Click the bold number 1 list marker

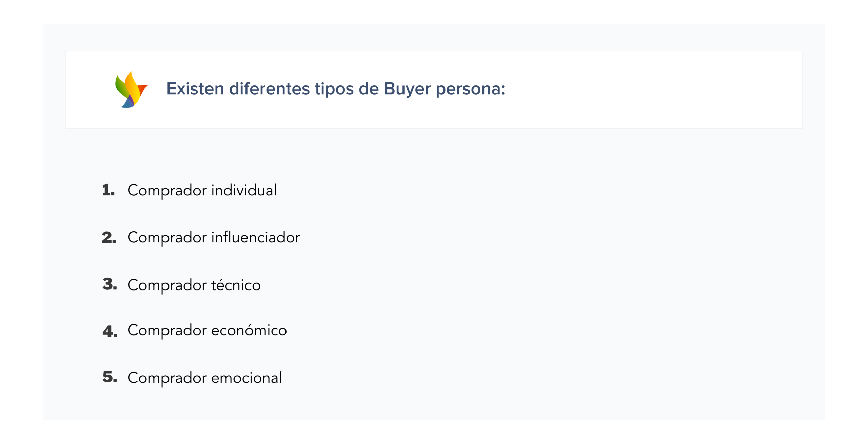108,190
